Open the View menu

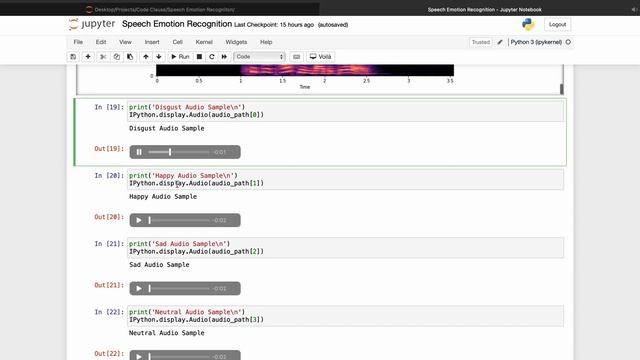125,42
